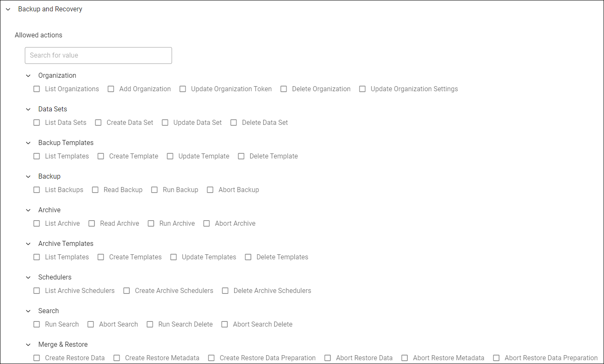Enable Update Organization Token action
Image resolution: width=604 pixels, height=364 pixels.
[x=183, y=89]
